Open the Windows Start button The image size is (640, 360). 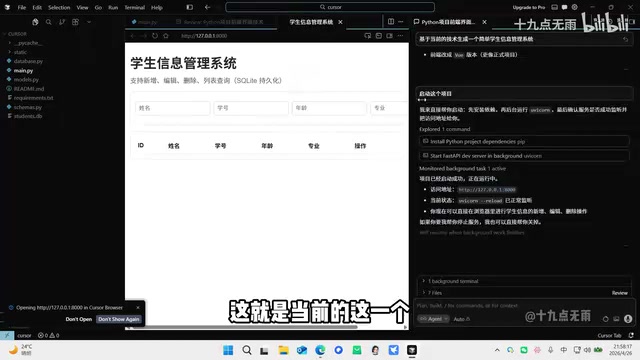228,350
